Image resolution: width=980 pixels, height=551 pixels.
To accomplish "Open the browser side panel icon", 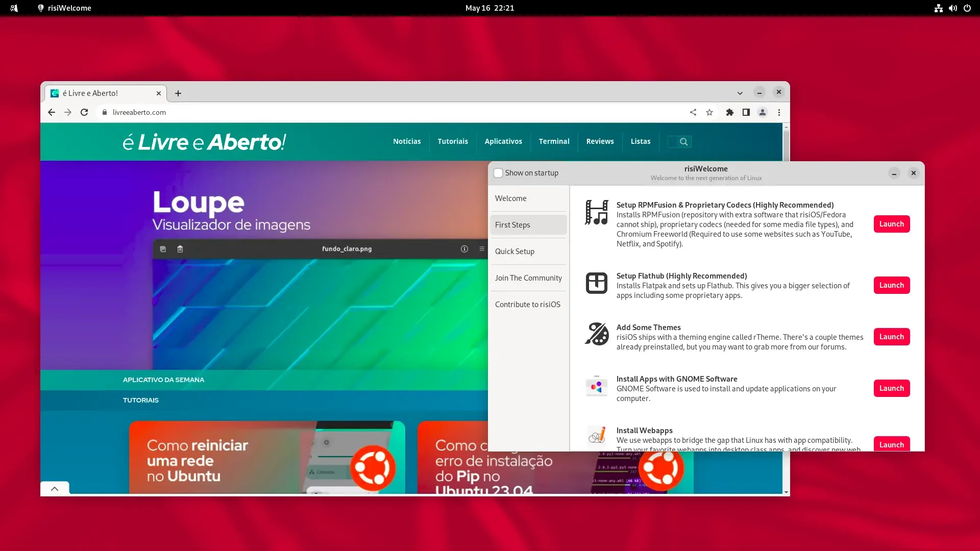I will pos(746,112).
